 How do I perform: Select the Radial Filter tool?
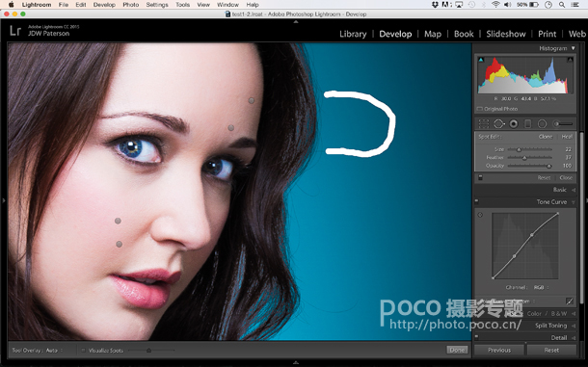tap(543, 123)
